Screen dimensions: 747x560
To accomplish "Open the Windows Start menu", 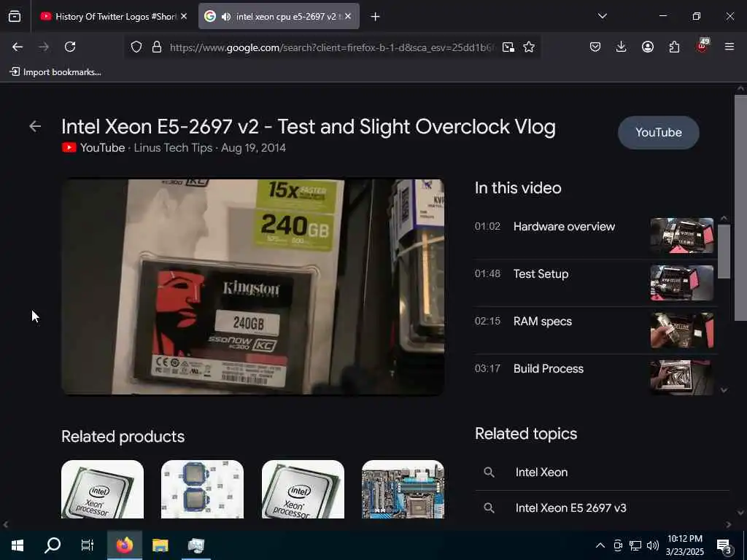I will [x=18, y=545].
